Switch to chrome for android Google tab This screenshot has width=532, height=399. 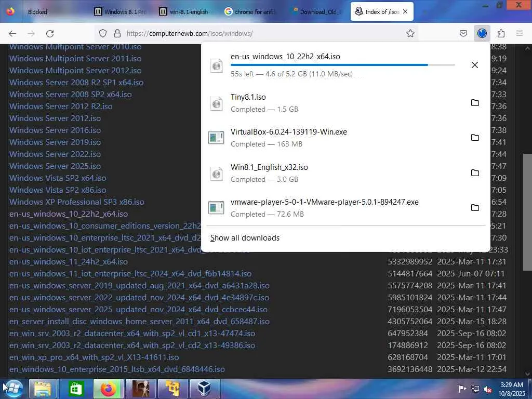click(x=251, y=12)
